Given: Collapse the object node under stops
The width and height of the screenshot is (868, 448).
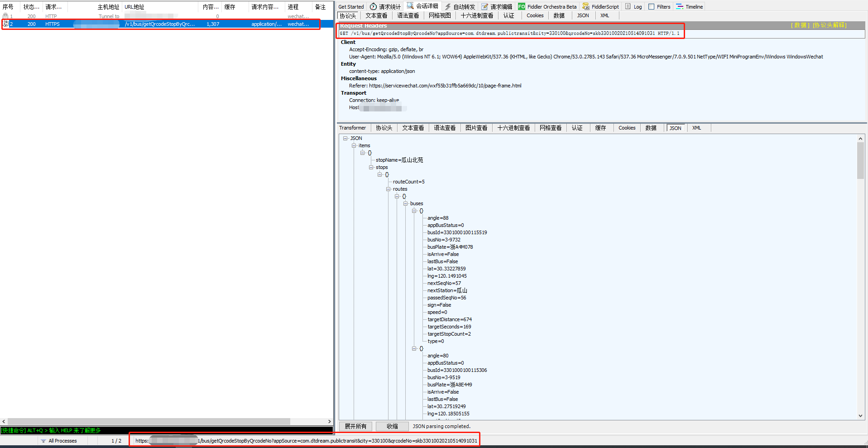Looking at the screenshot, I should 379,174.
